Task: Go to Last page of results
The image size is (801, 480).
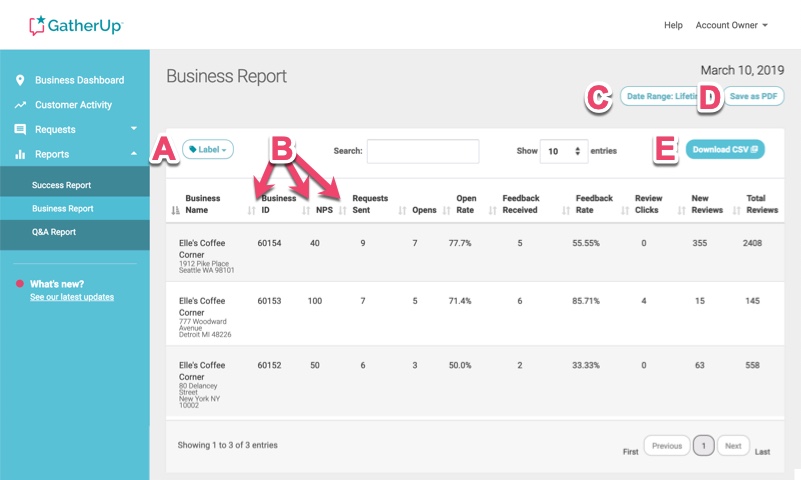Action: click(762, 451)
